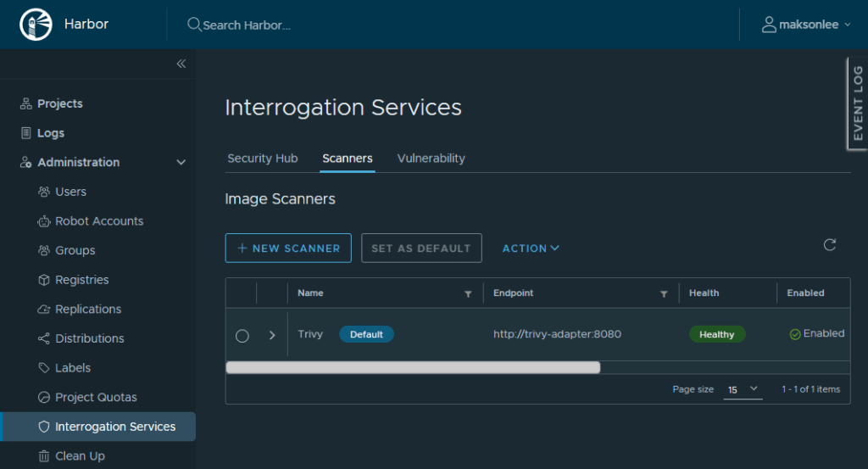Click the refresh scanner list icon

click(830, 245)
